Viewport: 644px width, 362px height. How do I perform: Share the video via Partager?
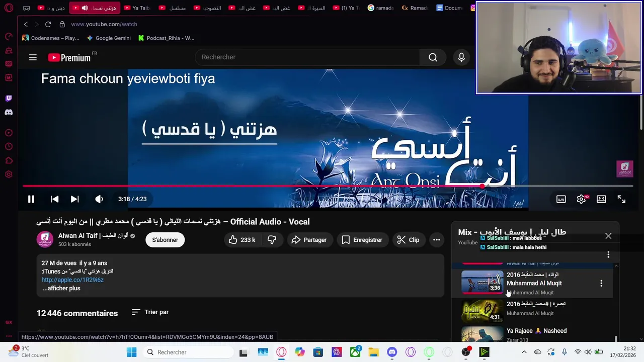tap(309, 240)
